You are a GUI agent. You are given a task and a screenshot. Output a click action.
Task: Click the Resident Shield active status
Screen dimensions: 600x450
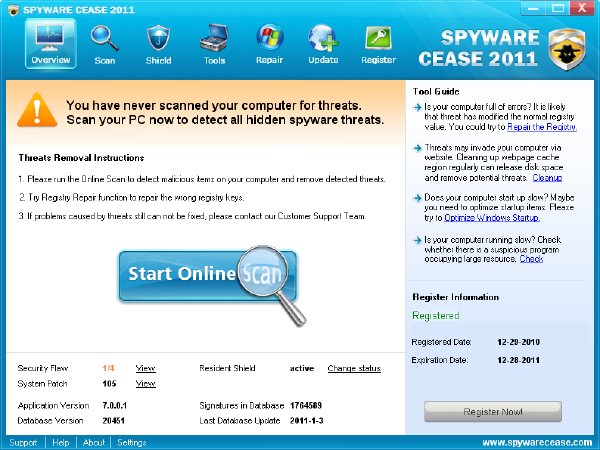302,368
